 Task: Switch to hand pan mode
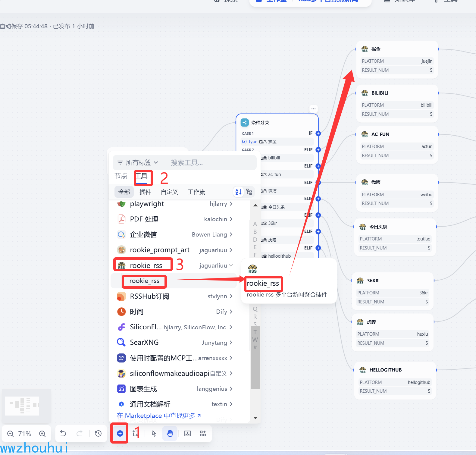point(170,433)
